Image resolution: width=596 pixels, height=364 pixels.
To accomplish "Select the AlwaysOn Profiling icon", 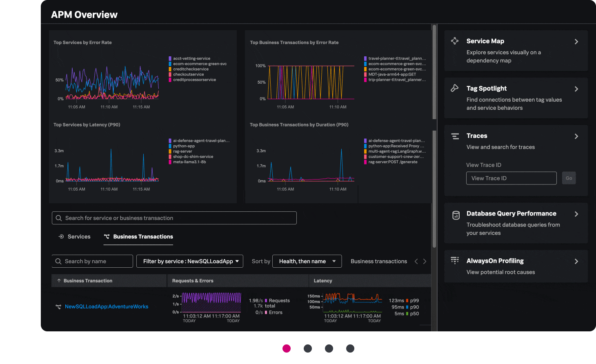I will tap(454, 260).
